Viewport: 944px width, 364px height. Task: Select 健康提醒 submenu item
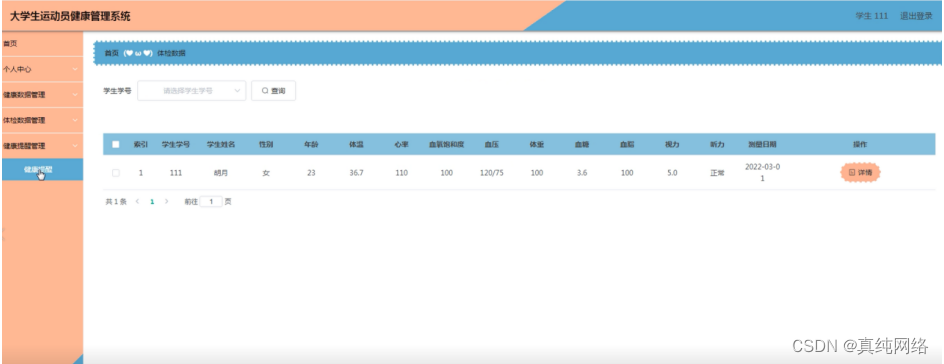42,170
